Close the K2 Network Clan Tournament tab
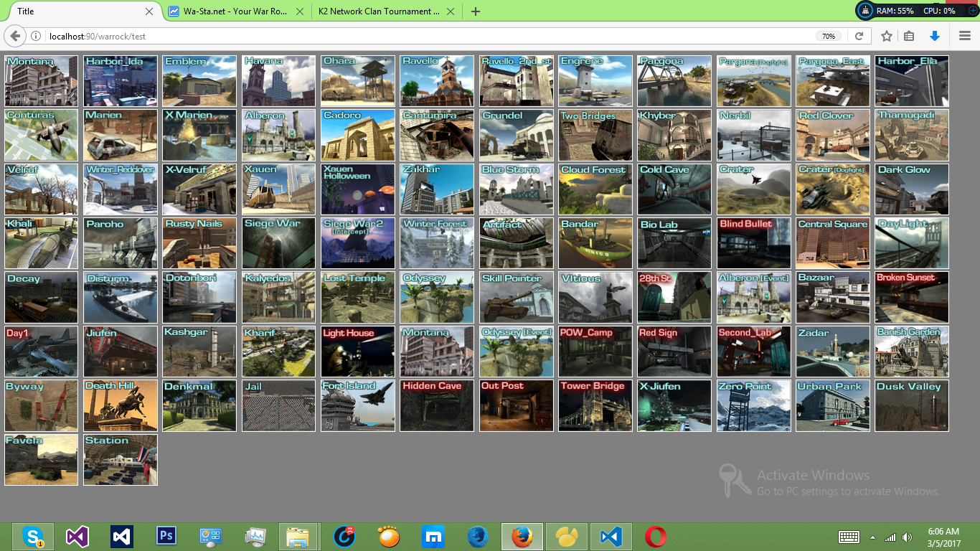Screen dimensions: 980x551 click(451, 11)
